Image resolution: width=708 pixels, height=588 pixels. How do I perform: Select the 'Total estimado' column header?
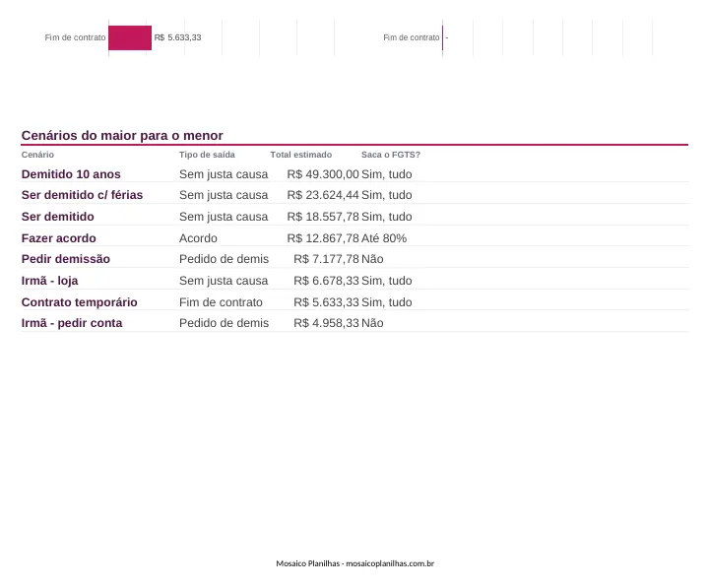300,155
